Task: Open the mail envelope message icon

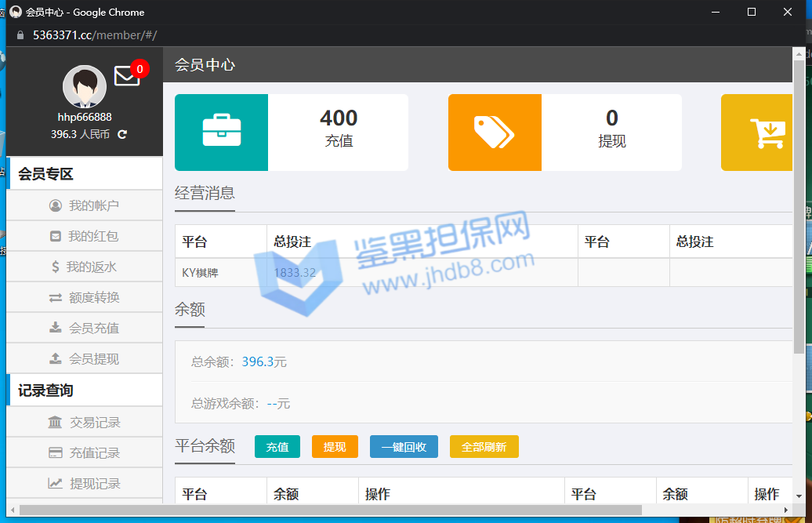Action: (x=126, y=76)
